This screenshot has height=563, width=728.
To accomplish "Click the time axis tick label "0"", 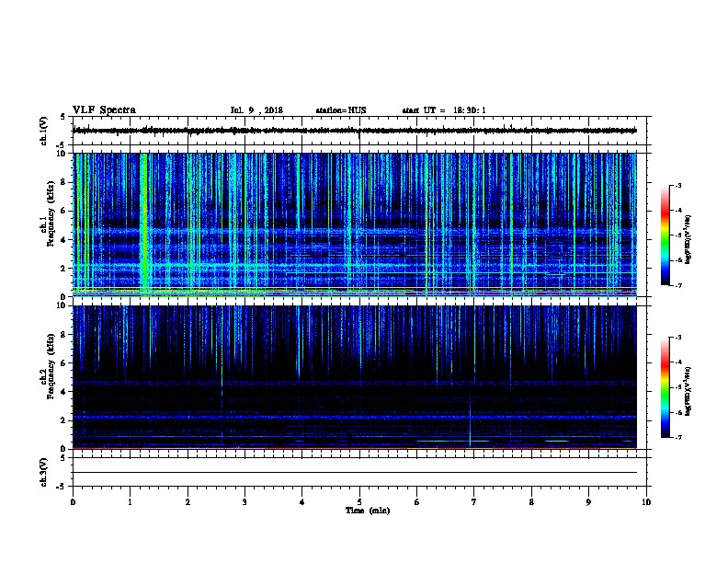I will [x=73, y=502].
